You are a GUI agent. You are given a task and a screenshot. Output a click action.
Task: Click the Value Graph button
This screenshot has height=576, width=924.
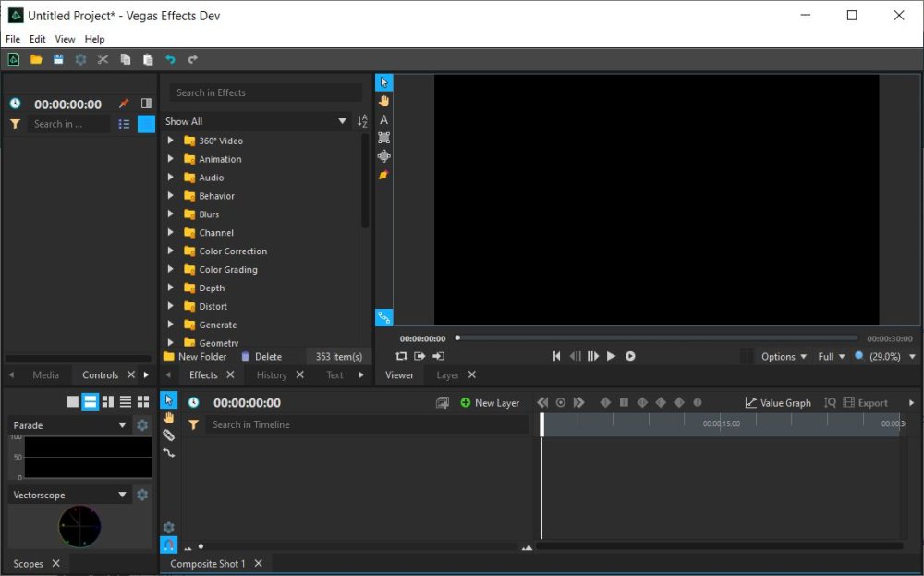point(778,403)
